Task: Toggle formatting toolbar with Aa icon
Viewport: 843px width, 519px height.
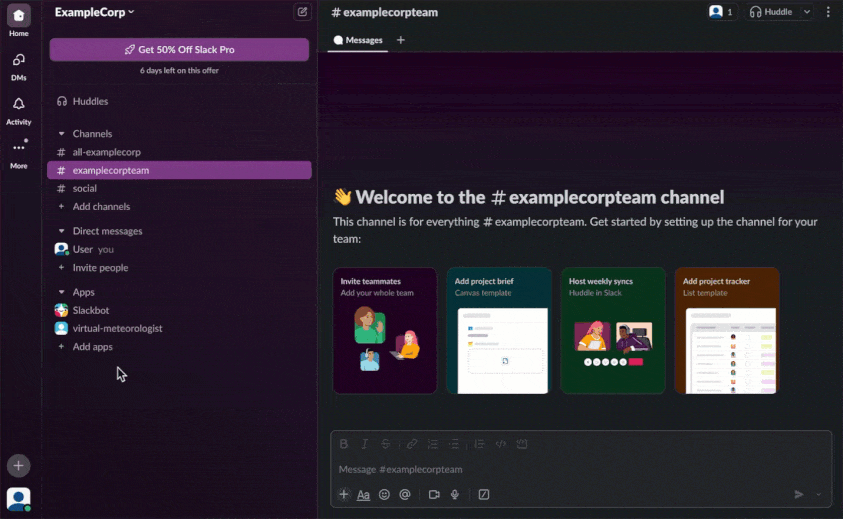Action: click(x=363, y=494)
